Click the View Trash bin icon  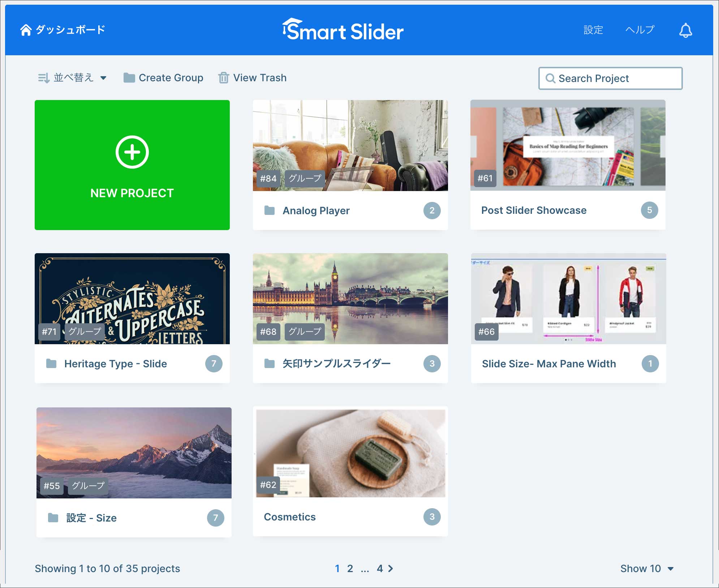click(223, 78)
